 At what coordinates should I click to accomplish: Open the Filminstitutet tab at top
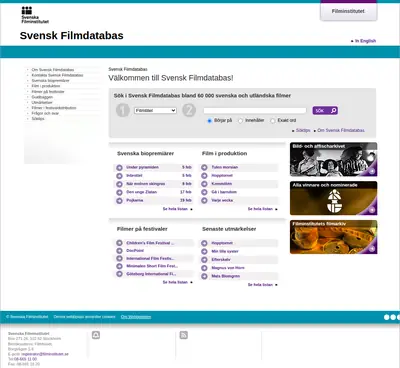[348, 11]
